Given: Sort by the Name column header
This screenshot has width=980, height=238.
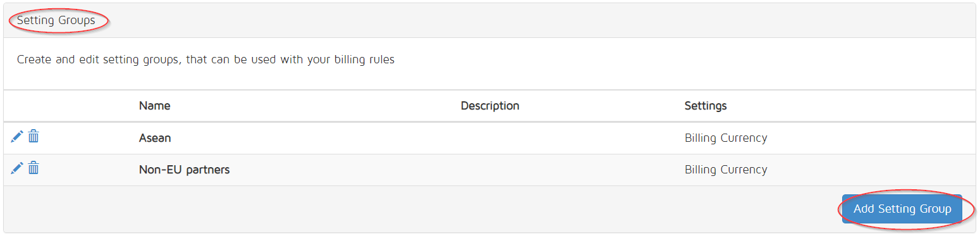Looking at the screenshot, I should point(155,106).
